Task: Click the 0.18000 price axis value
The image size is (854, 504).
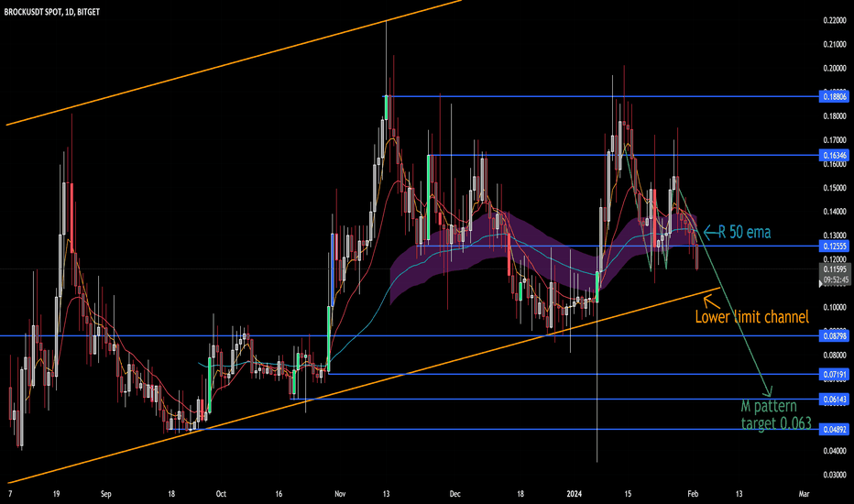Action: point(835,116)
